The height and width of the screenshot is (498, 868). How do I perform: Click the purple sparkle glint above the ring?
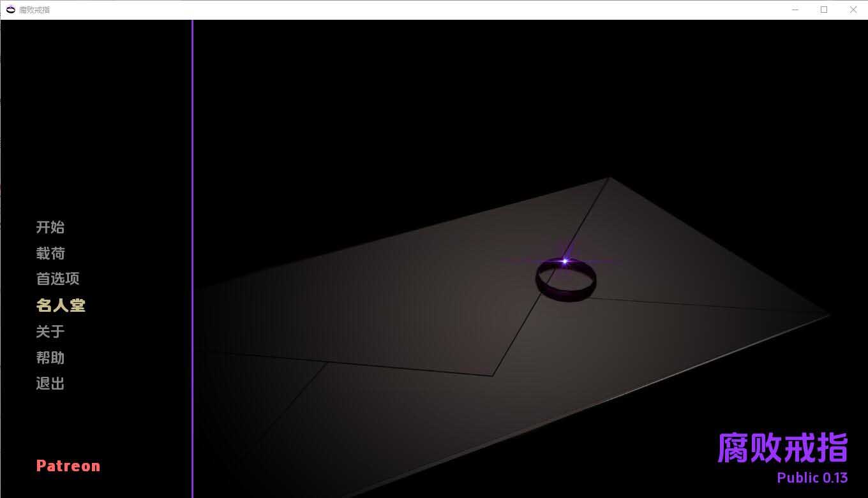click(564, 261)
